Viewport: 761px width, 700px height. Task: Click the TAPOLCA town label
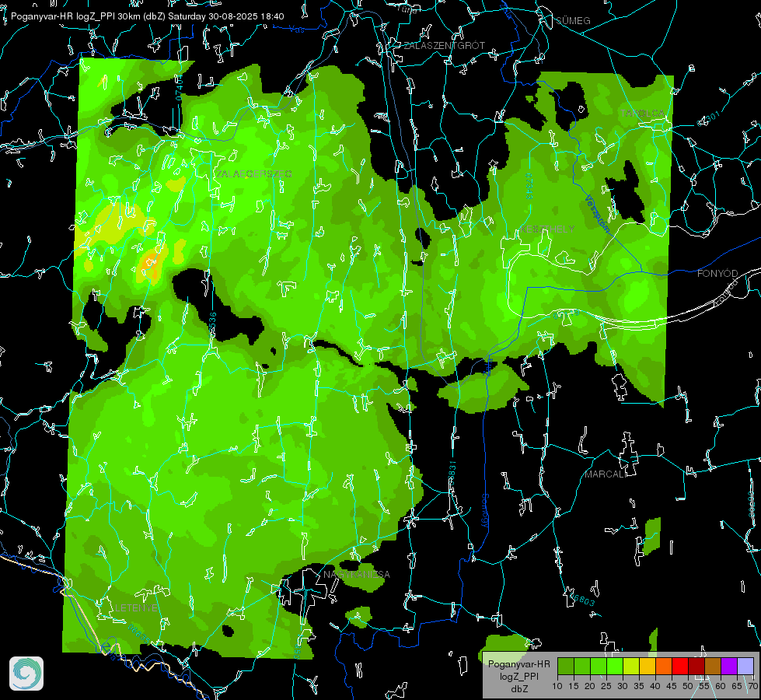pos(643,113)
